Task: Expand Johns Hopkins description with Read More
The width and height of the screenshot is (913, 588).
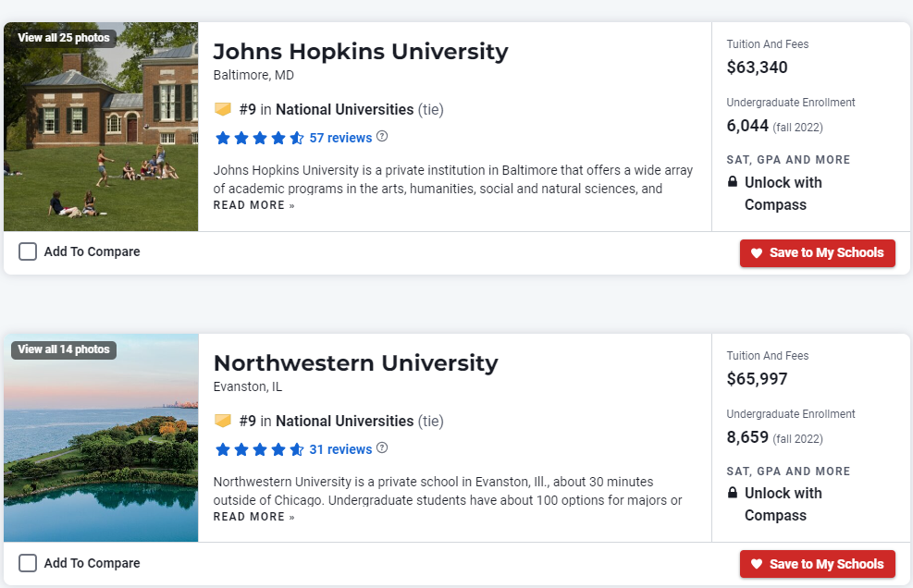Action: point(253,205)
